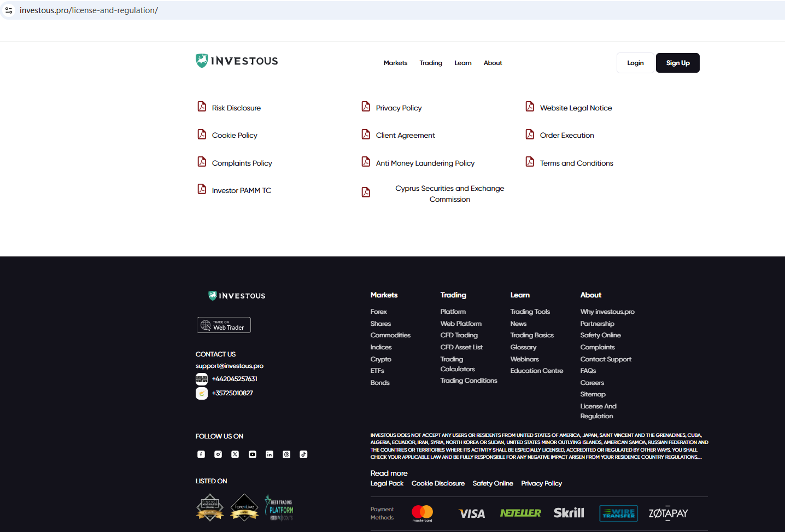
Task: Go to Shares in footer Markets
Action: point(380,324)
